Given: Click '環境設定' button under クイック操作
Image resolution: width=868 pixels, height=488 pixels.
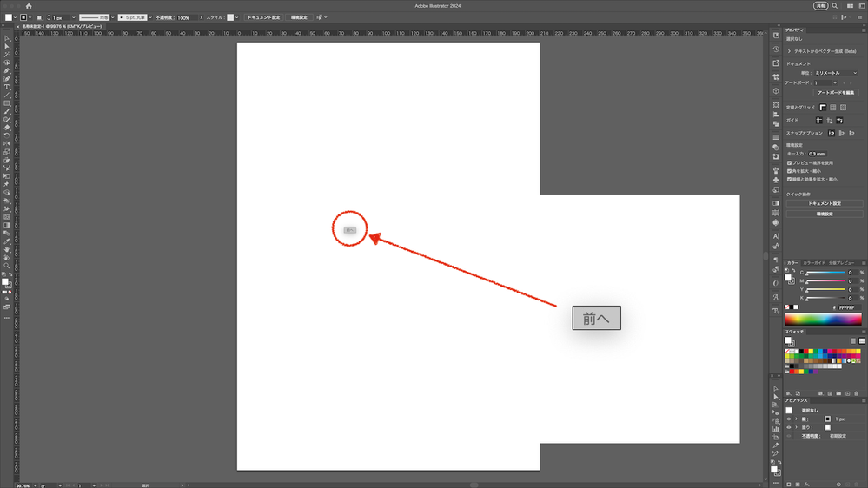Looking at the screenshot, I should [x=825, y=214].
